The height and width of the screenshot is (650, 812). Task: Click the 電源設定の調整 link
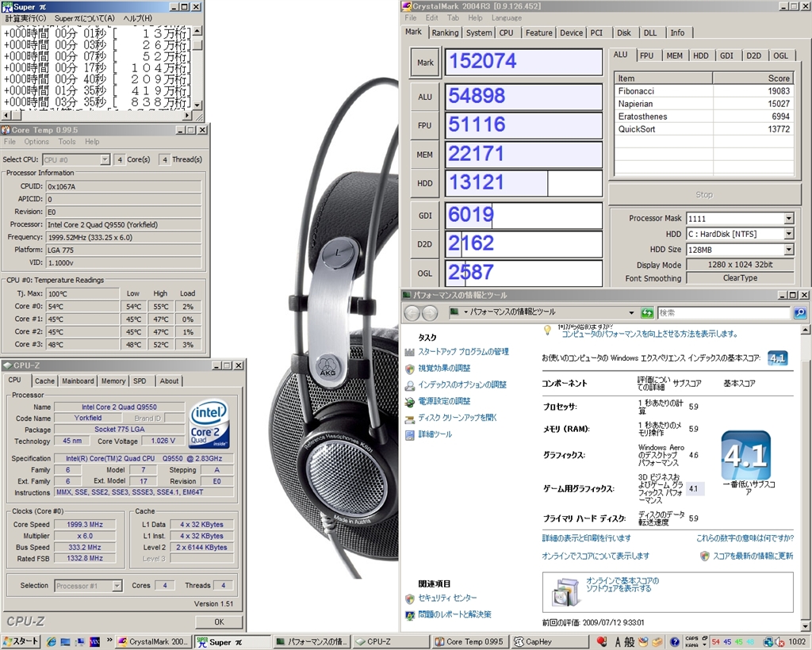[444, 401]
